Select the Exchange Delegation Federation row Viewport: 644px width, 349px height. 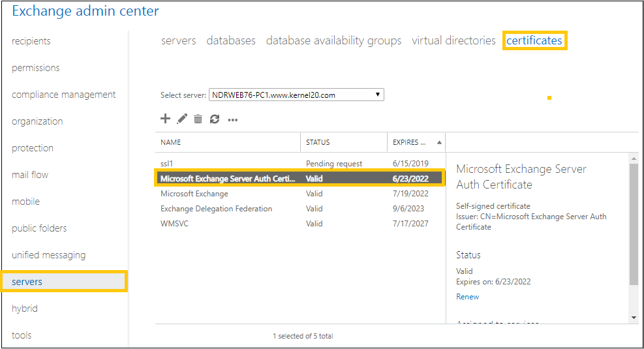pos(300,209)
